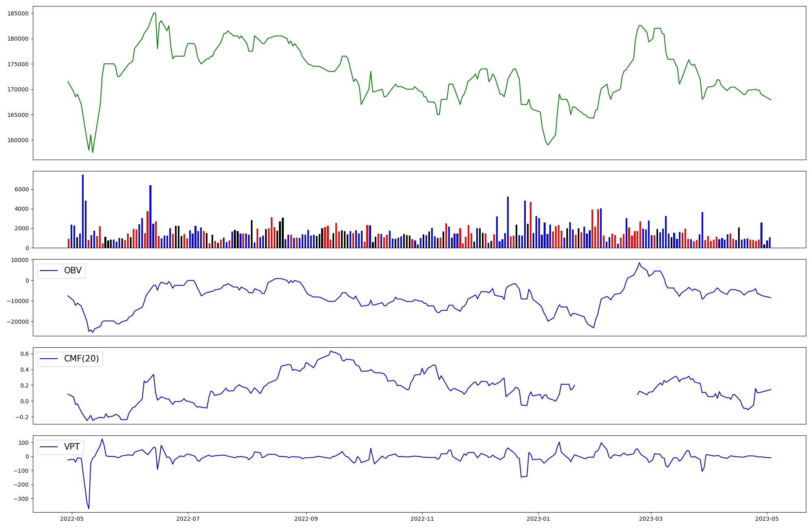Viewport: 812px width, 528px height.
Task: Click the highest peak of the CMF line
Action: pyautogui.click(x=331, y=351)
